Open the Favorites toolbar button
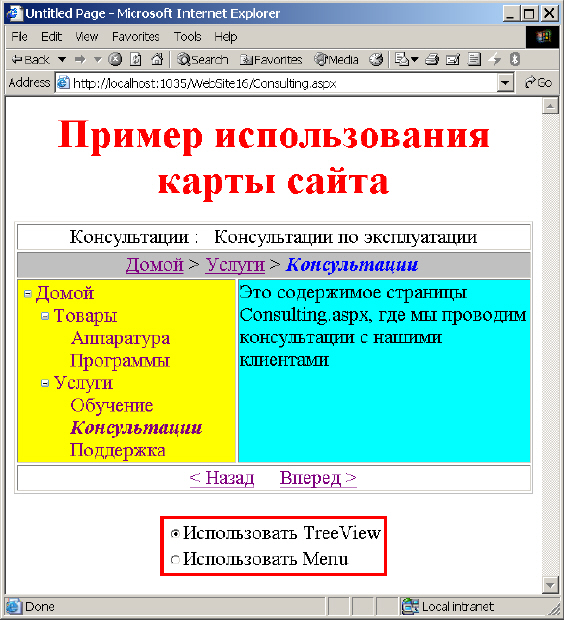The width and height of the screenshot is (564, 620). tap(271, 60)
